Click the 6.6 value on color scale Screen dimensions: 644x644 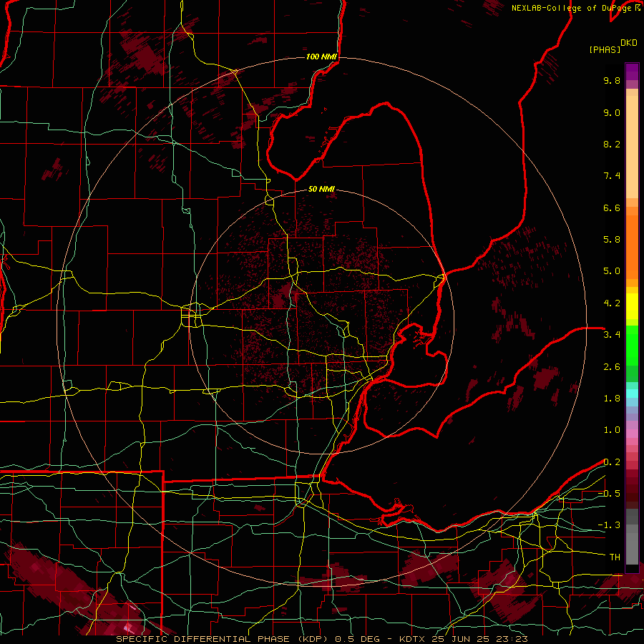[612, 208]
